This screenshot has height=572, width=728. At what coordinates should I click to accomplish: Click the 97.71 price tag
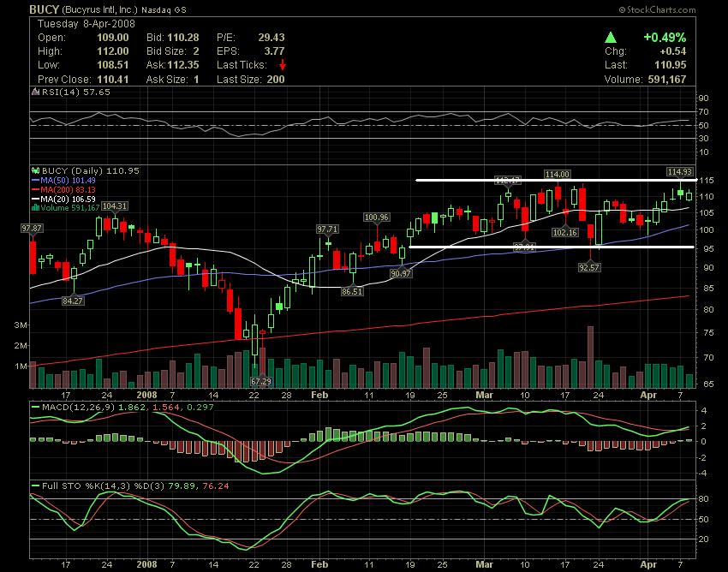pyautogui.click(x=327, y=229)
